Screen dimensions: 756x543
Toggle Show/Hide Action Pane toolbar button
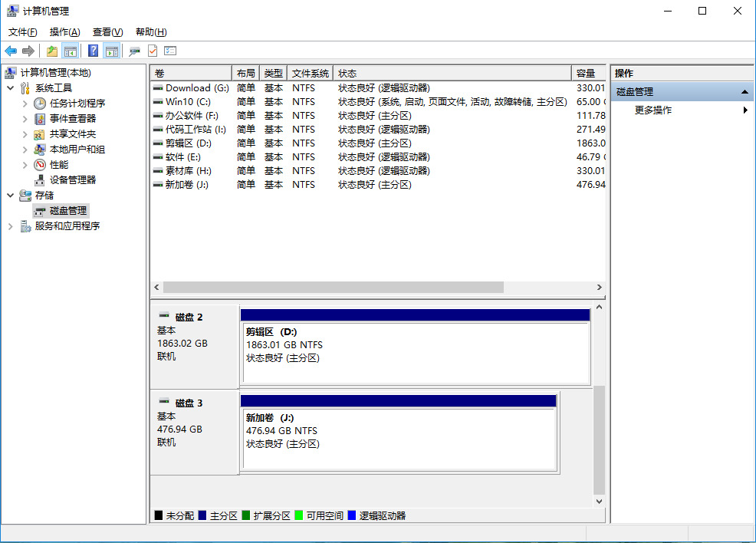[x=112, y=51]
